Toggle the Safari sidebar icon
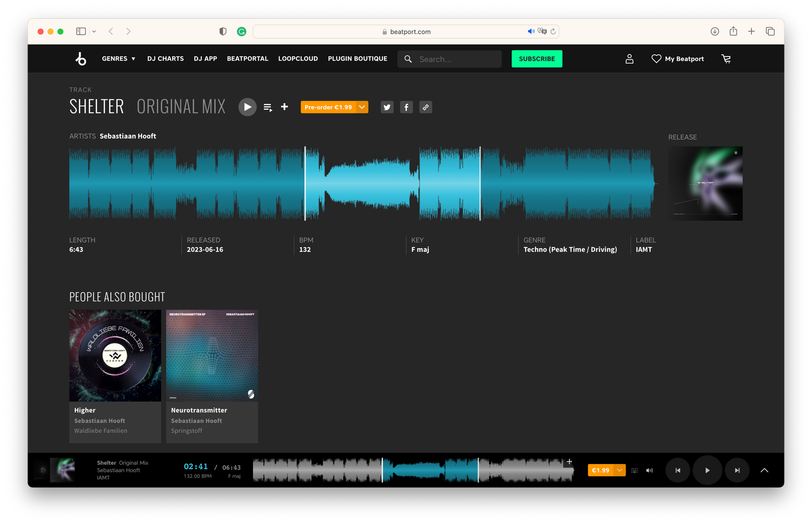 click(x=81, y=31)
